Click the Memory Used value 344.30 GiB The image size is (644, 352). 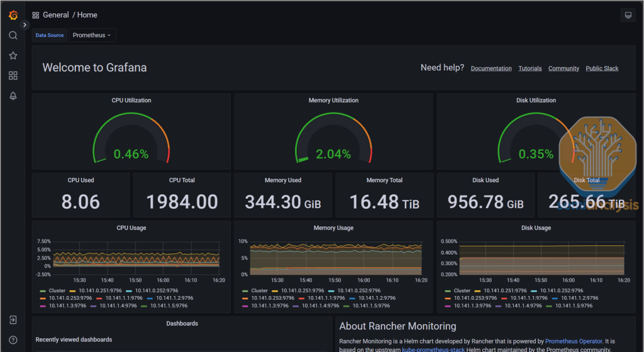point(283,202)
